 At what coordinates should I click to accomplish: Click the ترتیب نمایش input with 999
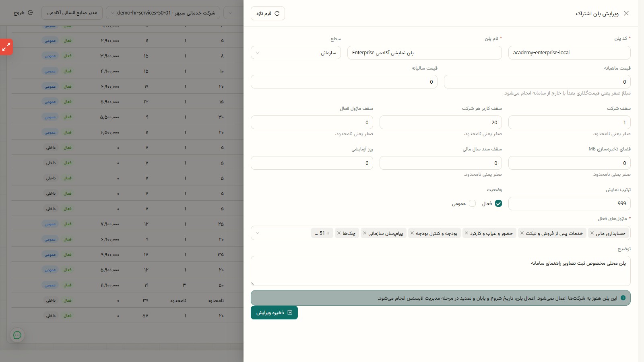[570, 204]
